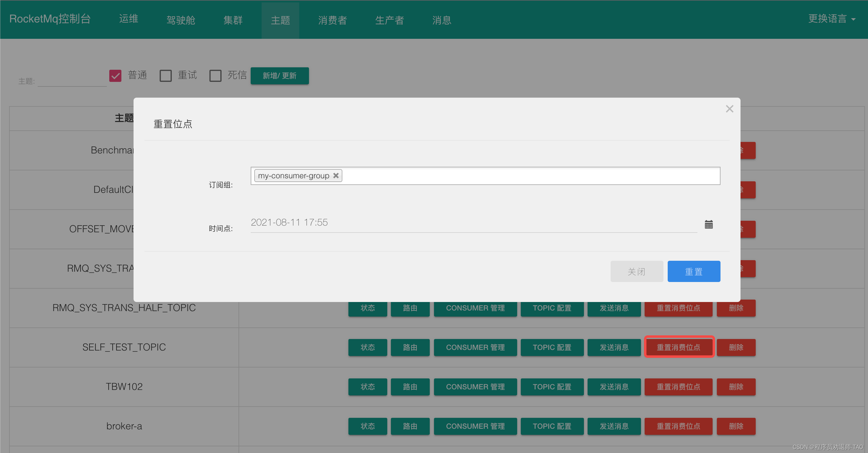Click 发送消息 for TBW102
The image size is (868, 453).
[614, 387]
